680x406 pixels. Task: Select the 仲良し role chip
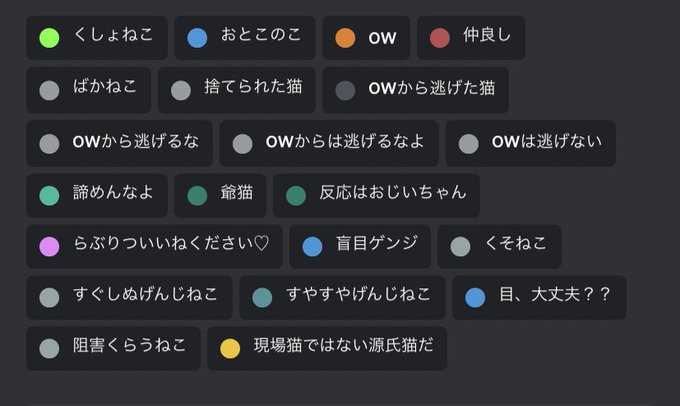coord(471,38)
